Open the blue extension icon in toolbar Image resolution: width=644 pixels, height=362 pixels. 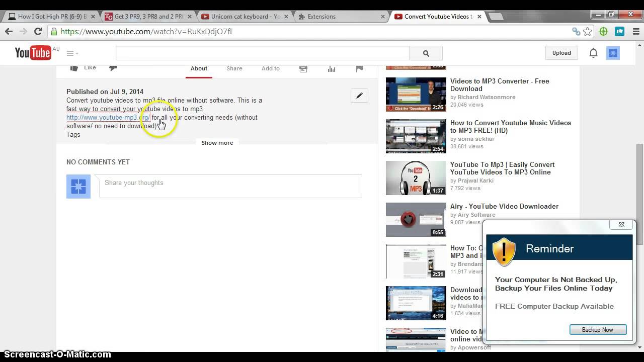point(619,32)
